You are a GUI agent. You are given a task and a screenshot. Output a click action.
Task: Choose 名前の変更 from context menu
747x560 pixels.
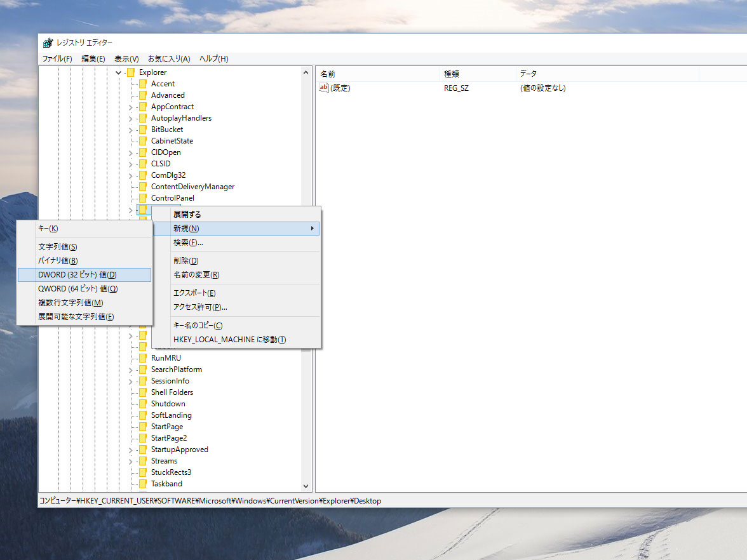[x=196, y=275]
